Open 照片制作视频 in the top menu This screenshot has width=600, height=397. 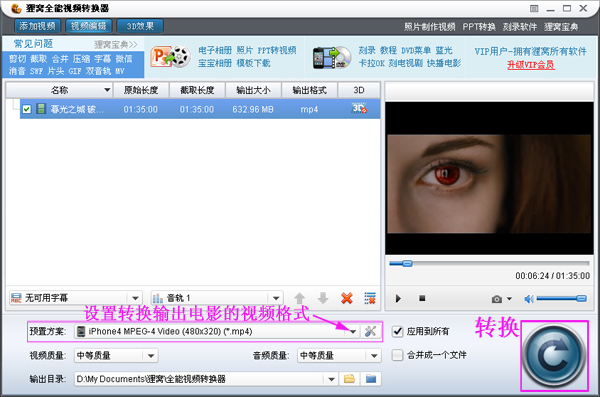click(430, 27)
